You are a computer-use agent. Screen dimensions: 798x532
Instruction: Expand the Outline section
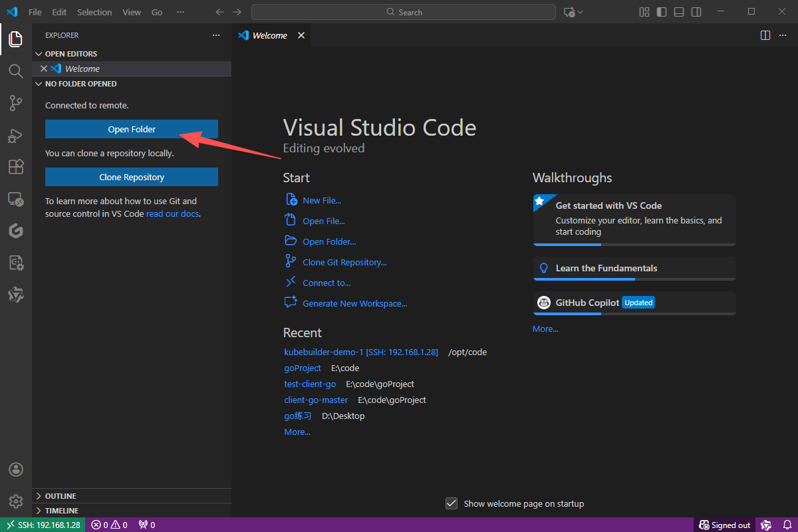pos(60,496)
